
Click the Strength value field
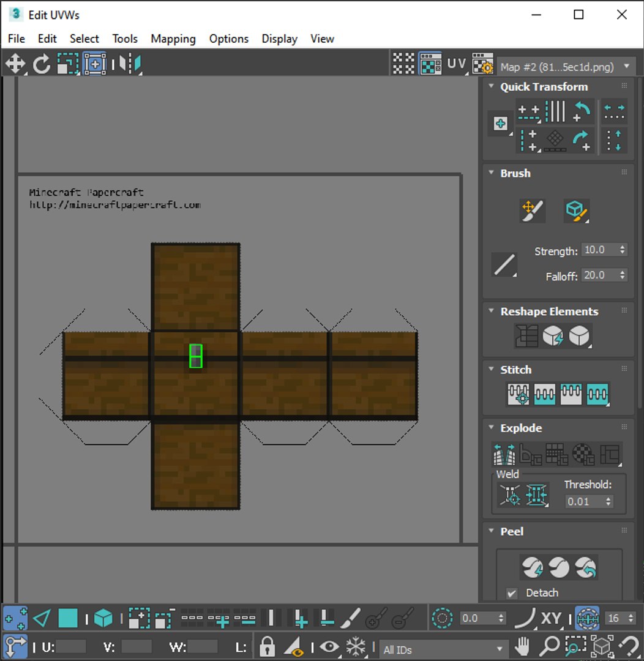pos(599,250)
